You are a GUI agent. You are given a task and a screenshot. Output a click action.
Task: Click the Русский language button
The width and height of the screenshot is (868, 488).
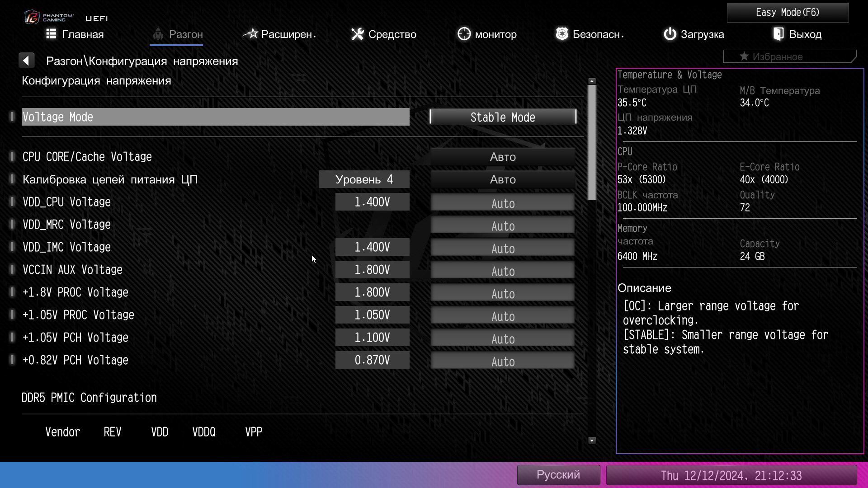point(558,475)
